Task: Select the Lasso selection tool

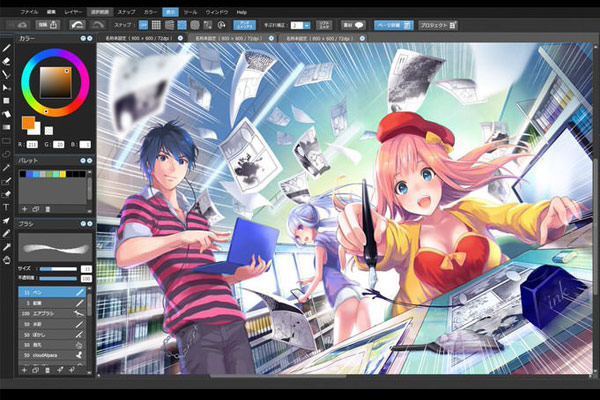Action: click(7, 154)
